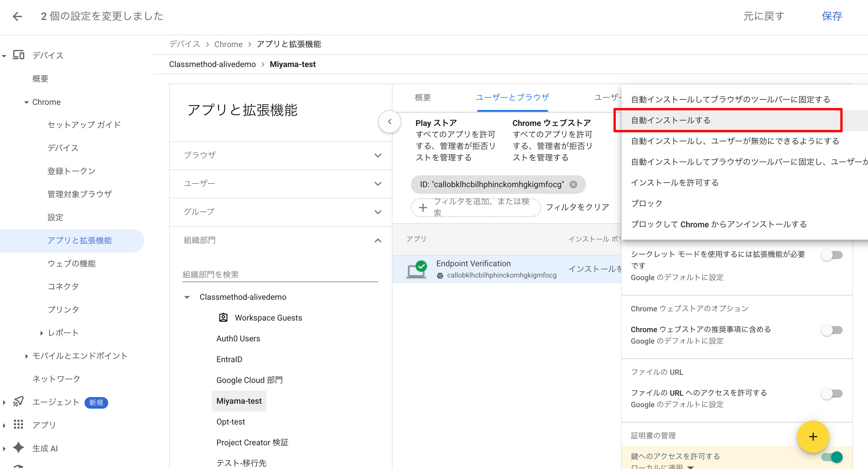Click the Endpoint Verification app row name
Viewport: 868px width, 469px height.
473,263
